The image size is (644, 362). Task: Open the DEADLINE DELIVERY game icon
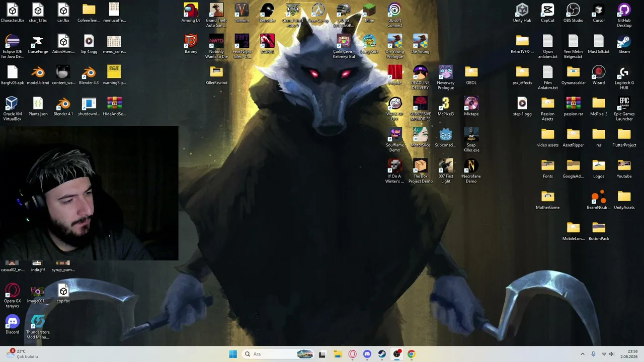pos(420,77)
